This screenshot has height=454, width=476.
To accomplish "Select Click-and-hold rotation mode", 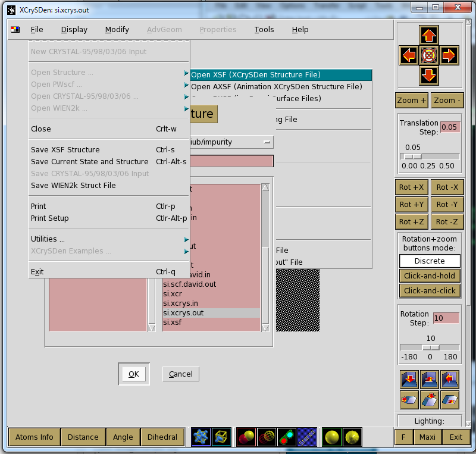I will pos(430,275).
